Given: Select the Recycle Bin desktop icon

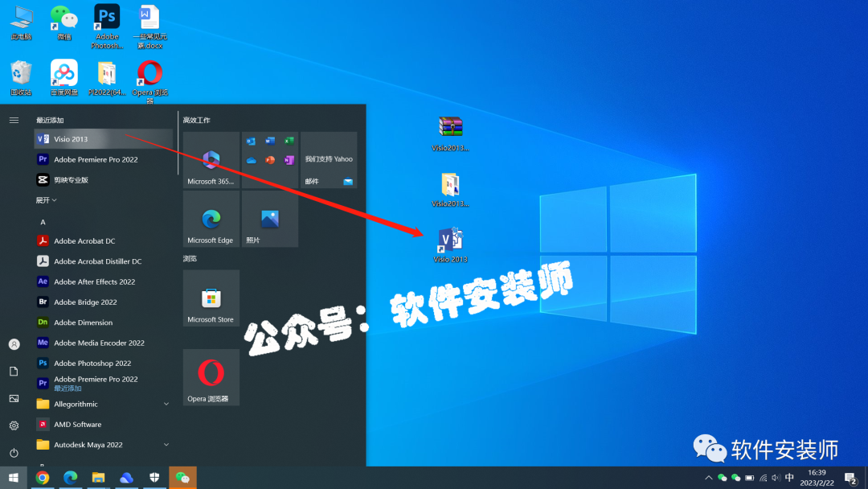Looking at the screenshot, I should click(21, 78).
